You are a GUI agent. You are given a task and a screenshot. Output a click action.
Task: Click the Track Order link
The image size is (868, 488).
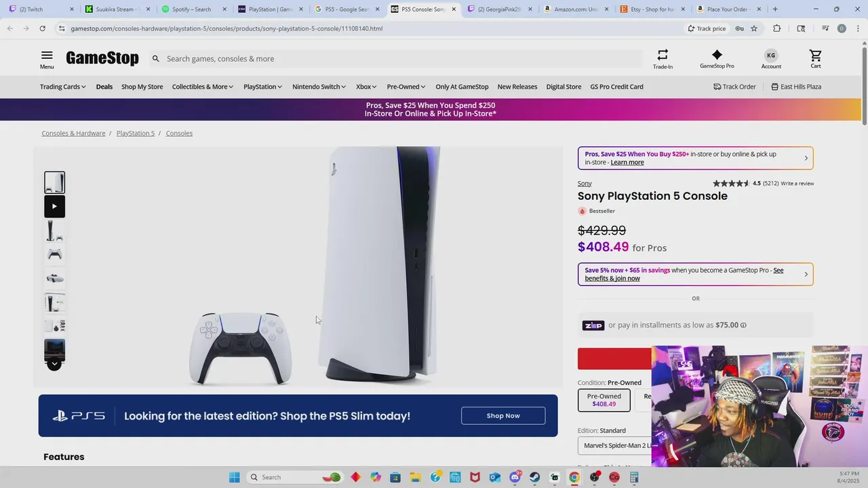click(734, 87)
